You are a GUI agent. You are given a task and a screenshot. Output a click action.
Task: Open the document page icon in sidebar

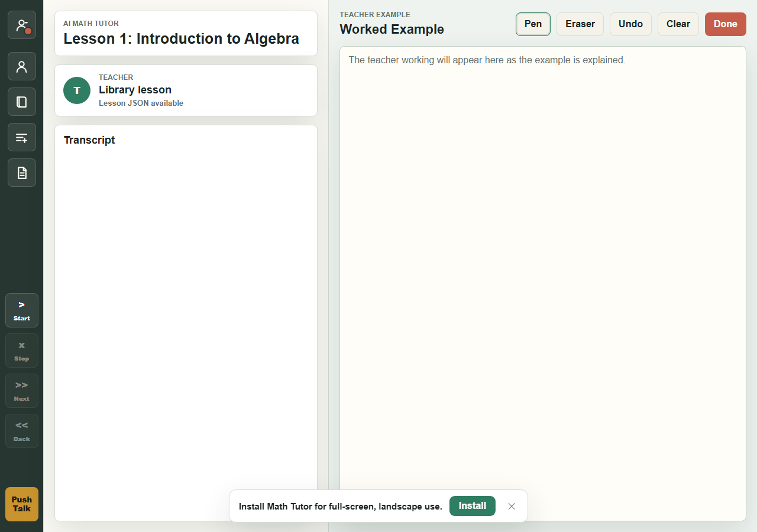(22, 173)
